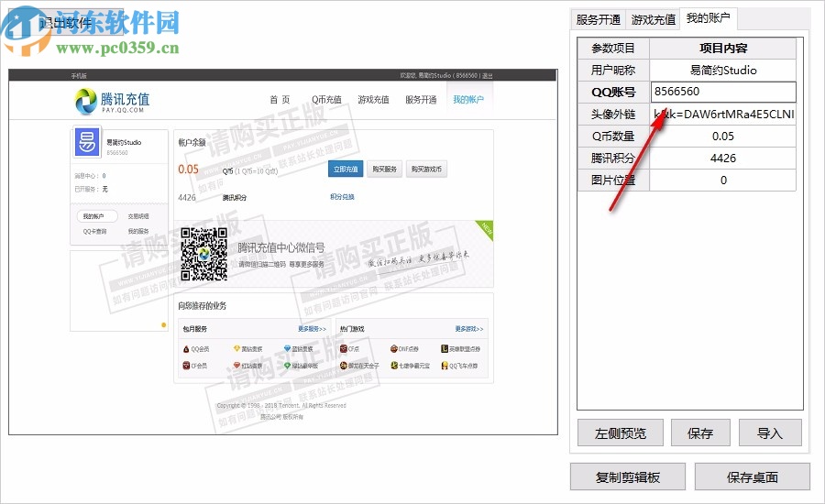Click the 保存 button

click(x=700, y=433)
